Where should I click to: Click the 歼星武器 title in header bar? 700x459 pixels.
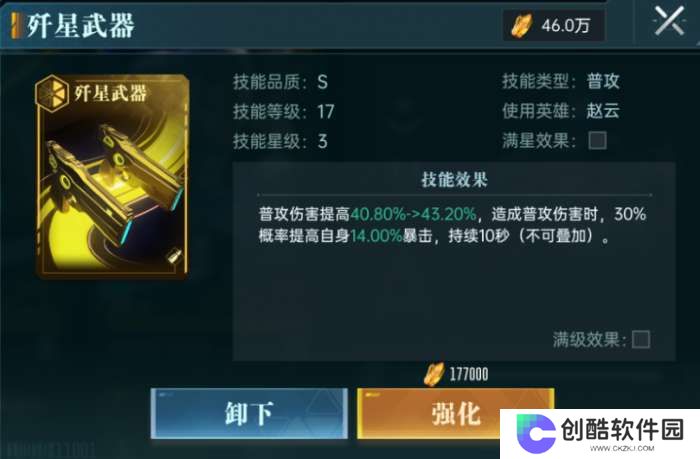tap(80, 25)
